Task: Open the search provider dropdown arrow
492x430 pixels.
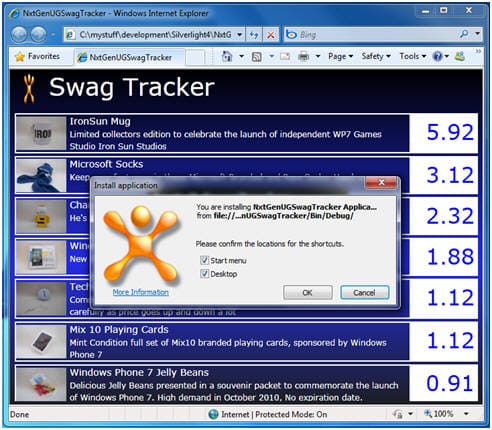Action: [477, 34]
